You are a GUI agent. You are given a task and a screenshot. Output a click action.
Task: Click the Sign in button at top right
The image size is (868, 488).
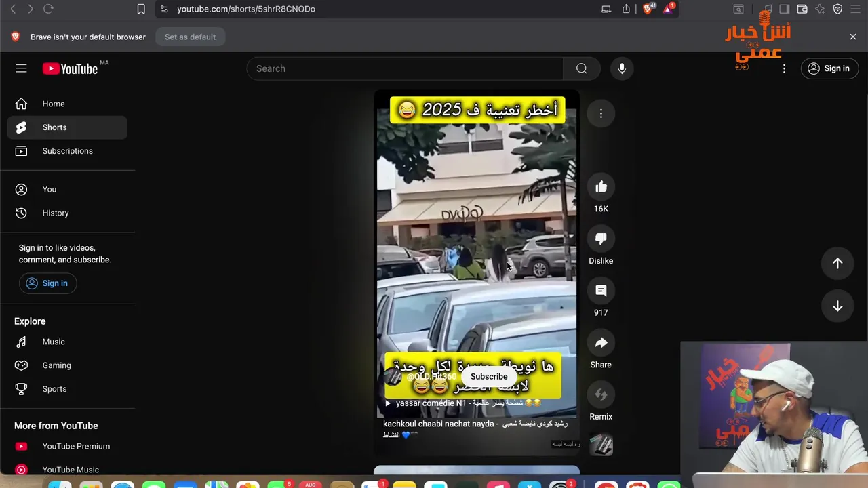pyautogui.click(x=829, y=68)
